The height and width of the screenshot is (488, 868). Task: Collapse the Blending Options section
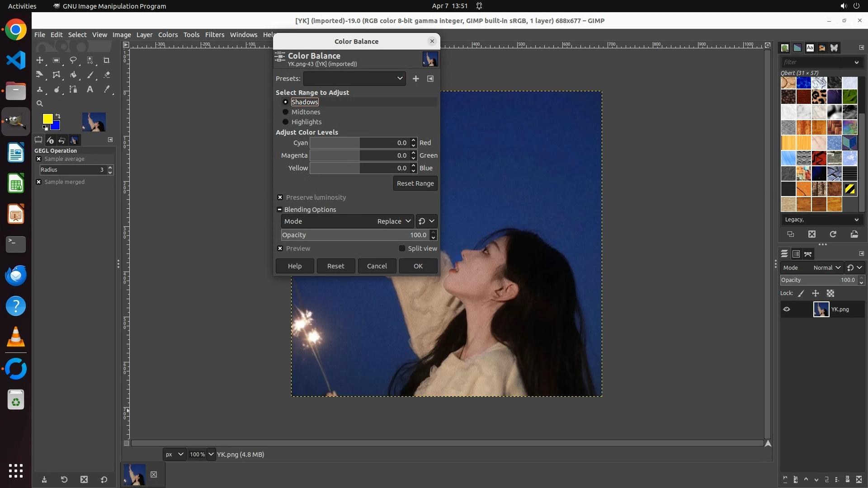[279, 210]
